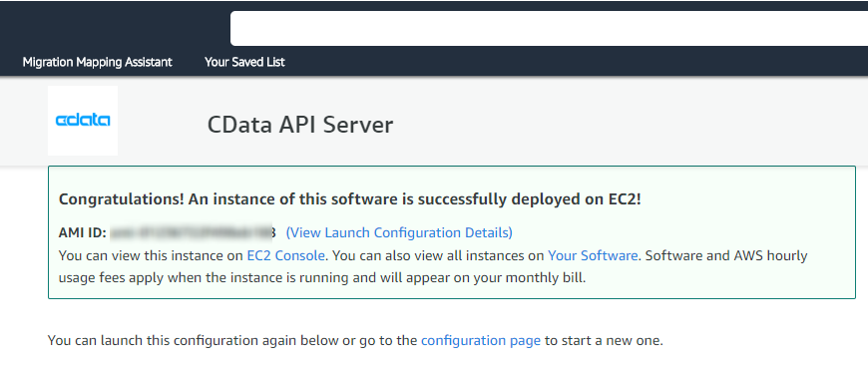Open Migration Mapping Assistant
This screenshot has height=365, width=868.
pos(98,62)
